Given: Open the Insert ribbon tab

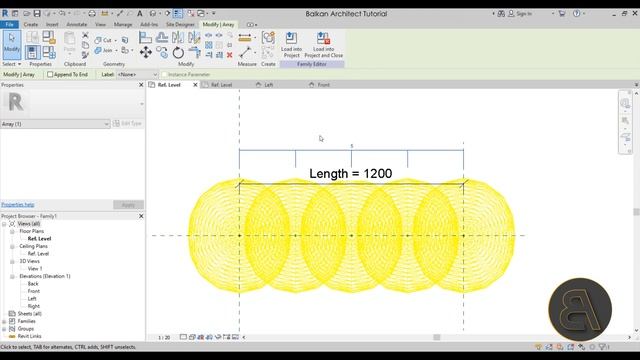Looking at the screenshot, I should 52,24.
